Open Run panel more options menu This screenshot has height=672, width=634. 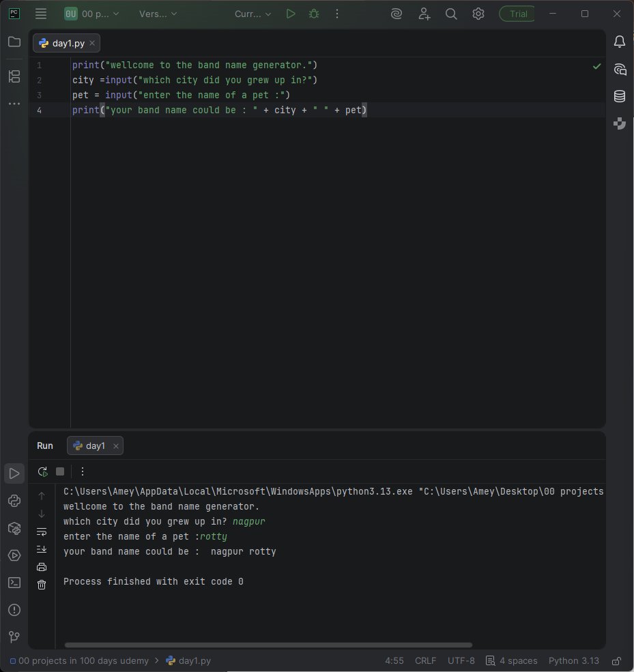(x=83, y=471)
